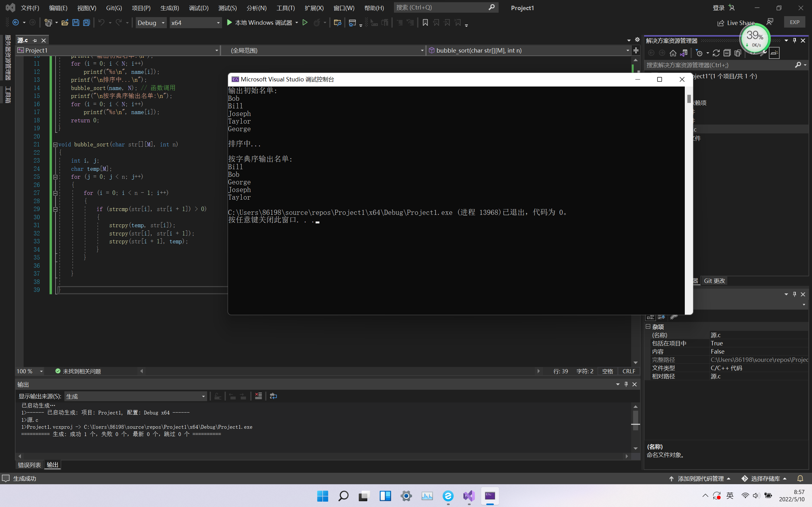Screen dimensions: 812x507
Task: Open the 调试(D) menu
Action: [x=198, y=8]
